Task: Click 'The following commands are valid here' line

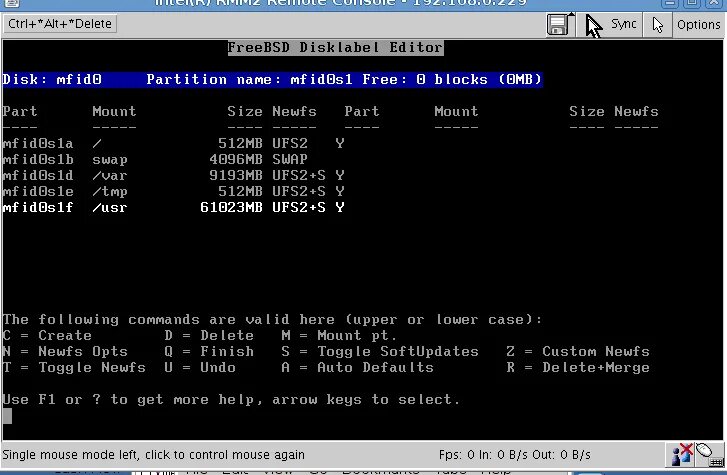Action: pyautogui.click(x=272, y=320)
